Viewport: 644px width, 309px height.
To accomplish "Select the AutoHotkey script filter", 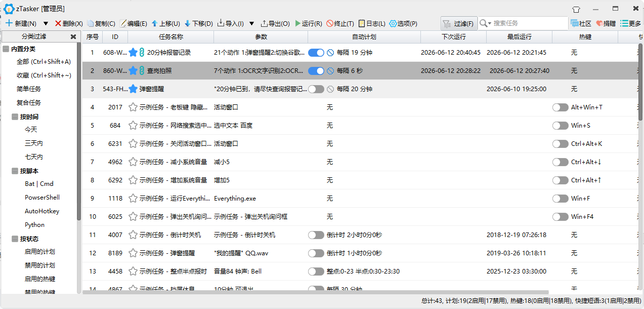I will (42, 211).
